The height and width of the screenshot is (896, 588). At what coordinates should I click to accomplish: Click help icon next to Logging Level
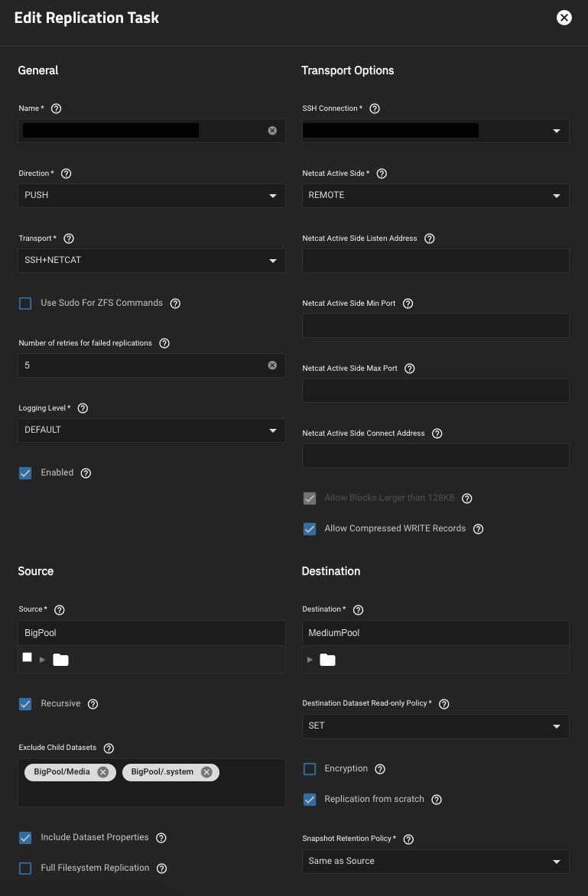pyautogui.click(x=83, y=408)
